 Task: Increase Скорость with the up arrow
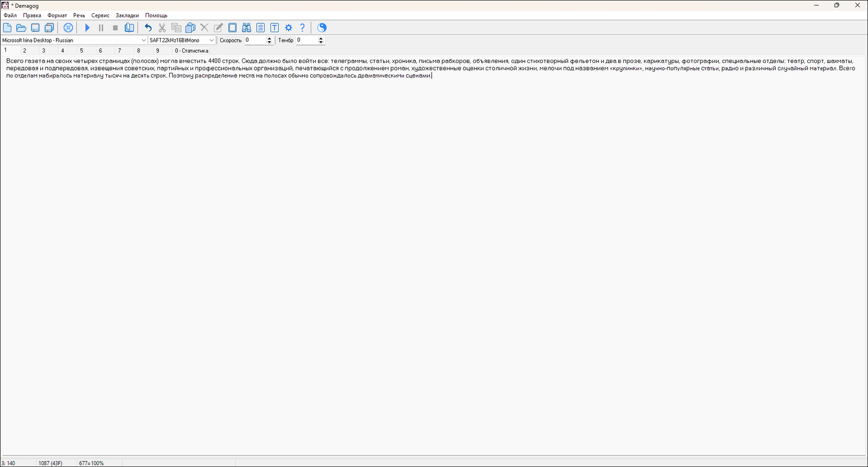[270, 39]
